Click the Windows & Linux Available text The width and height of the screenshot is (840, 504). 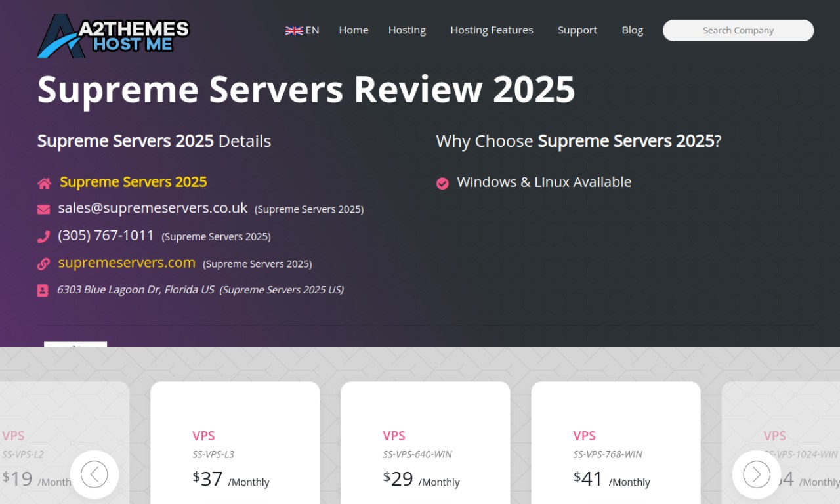coord(544,182)
